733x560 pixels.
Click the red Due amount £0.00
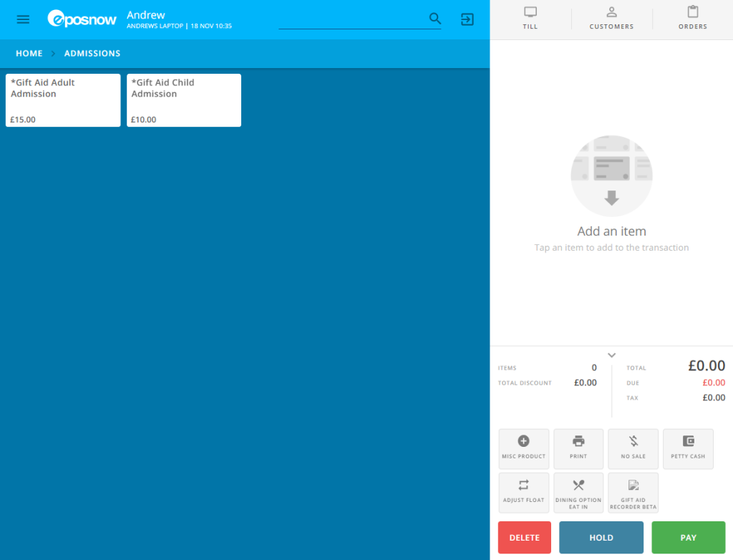(714, 382)
